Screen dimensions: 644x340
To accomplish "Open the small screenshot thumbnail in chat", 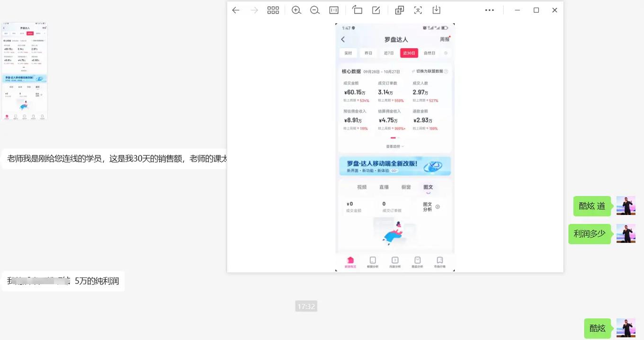I will click(25, 71).
